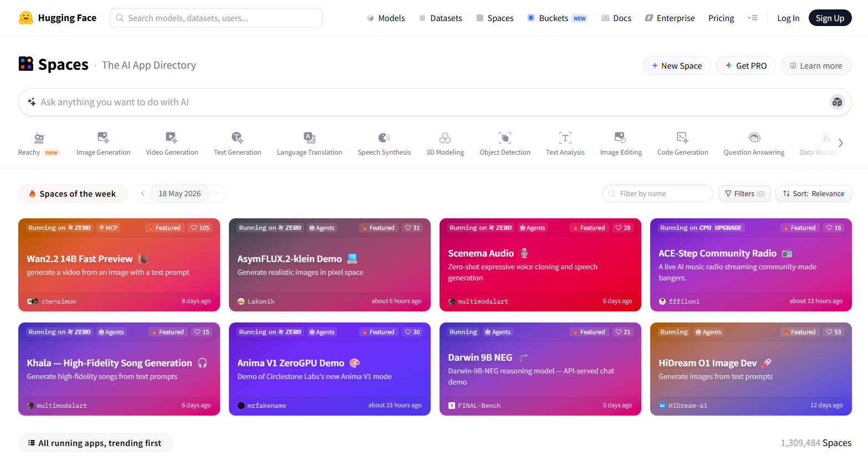868x461 pixels.
Task: Click the Sign Up button
Action: pos(830,18)
